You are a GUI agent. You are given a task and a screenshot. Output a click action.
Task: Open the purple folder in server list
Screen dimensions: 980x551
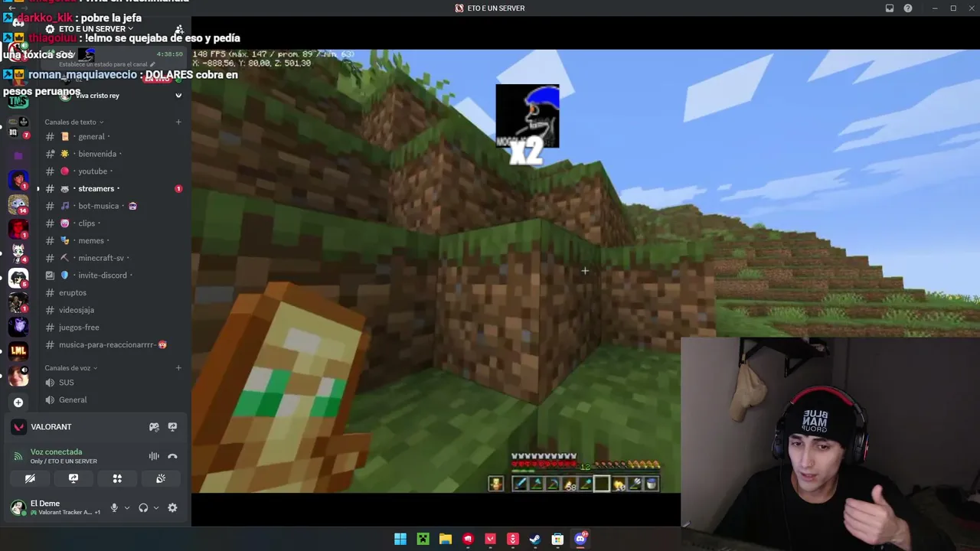tap(18, 155)
